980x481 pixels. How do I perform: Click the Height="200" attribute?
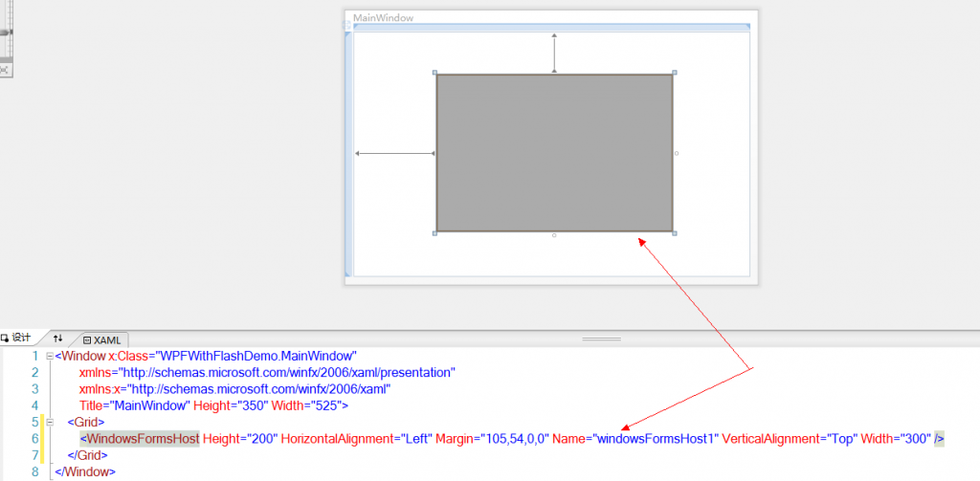[x=240, y=439]
